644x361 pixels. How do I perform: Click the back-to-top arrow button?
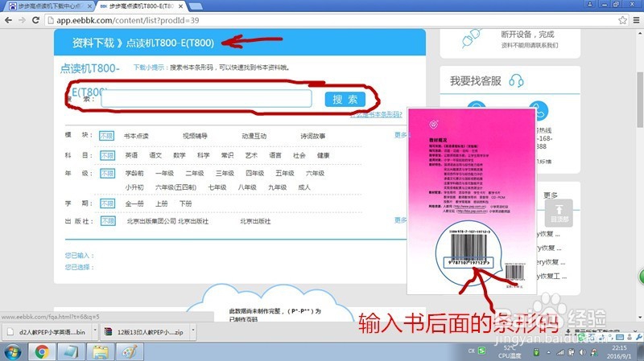pyautogui.click(x=559, y=213)
